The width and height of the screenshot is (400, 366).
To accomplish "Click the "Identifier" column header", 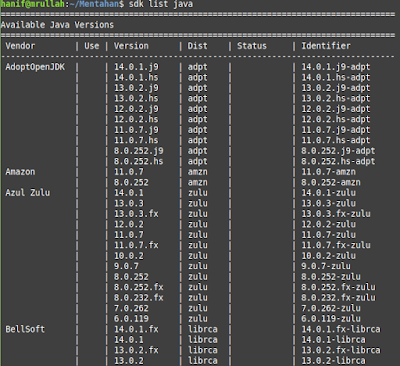I will click(x=326, y=46).
